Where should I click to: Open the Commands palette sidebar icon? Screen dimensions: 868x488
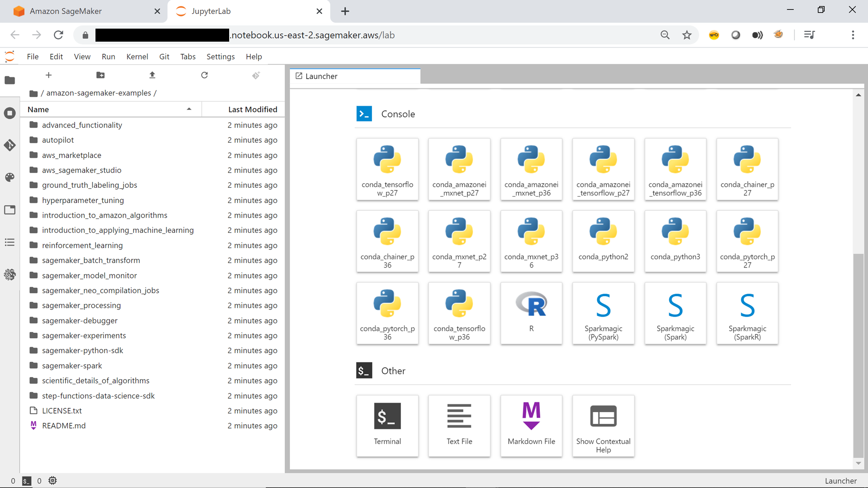click(x=10, y=177)
